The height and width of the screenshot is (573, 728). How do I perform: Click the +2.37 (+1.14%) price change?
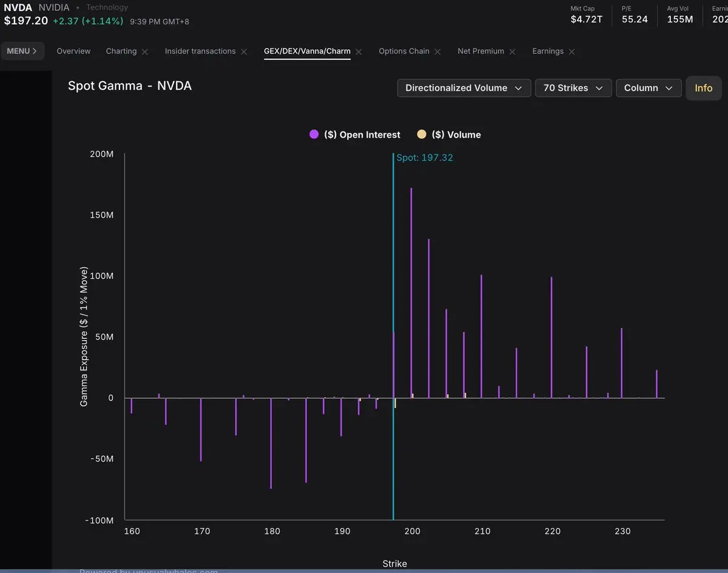[88, 21]
